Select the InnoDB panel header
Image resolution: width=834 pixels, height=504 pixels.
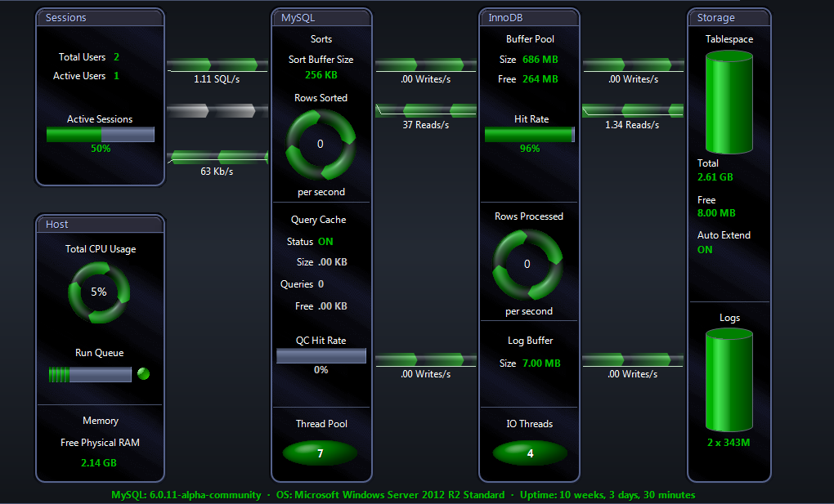tap(529, 17)
